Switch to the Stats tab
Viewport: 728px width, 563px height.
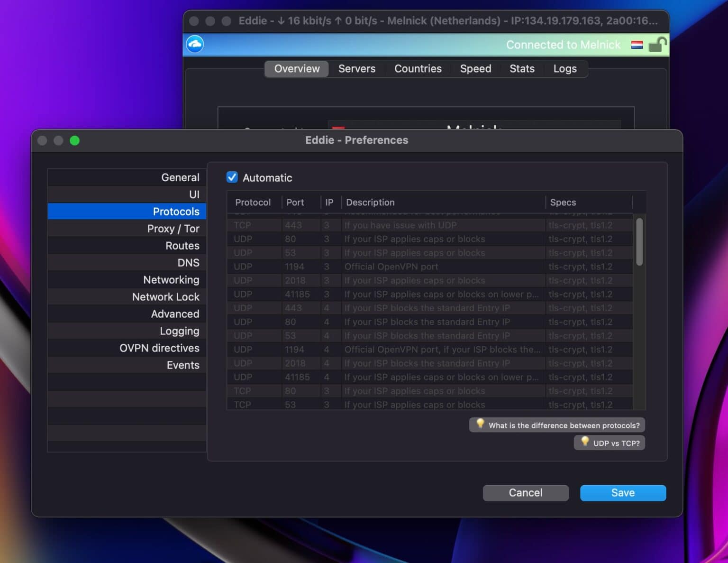click(x=521, y=69)
